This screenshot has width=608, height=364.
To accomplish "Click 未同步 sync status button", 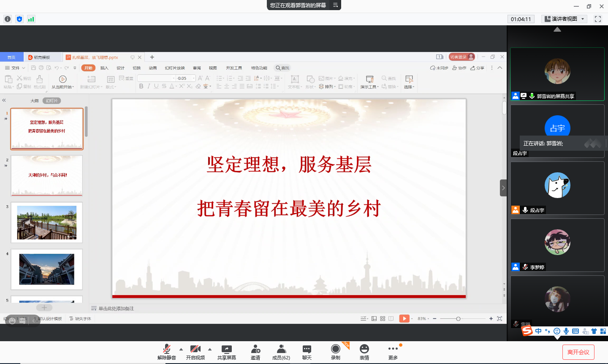I will click(x=439, y=68).
